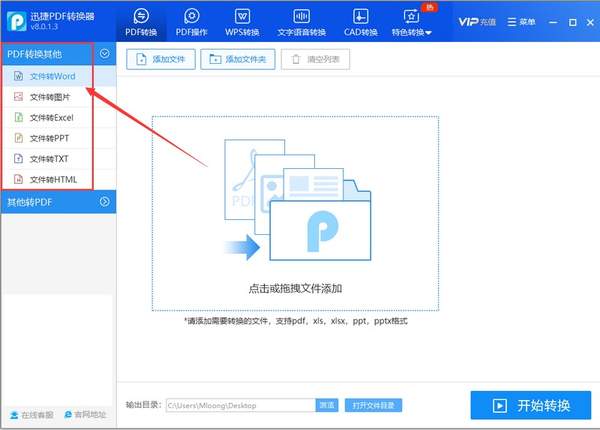
Task: Pick the 文件转PPT option
Action: (x=49, y=138)
